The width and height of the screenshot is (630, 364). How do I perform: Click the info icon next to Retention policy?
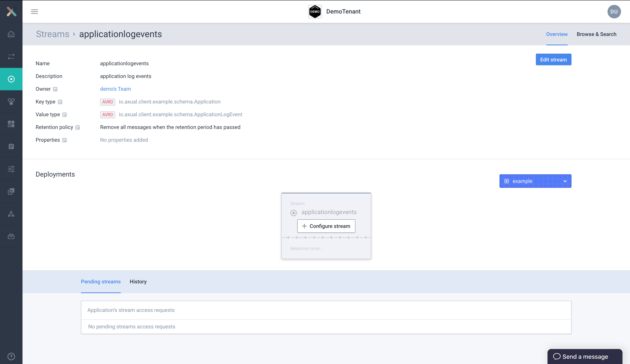click(x=78, y=127)
